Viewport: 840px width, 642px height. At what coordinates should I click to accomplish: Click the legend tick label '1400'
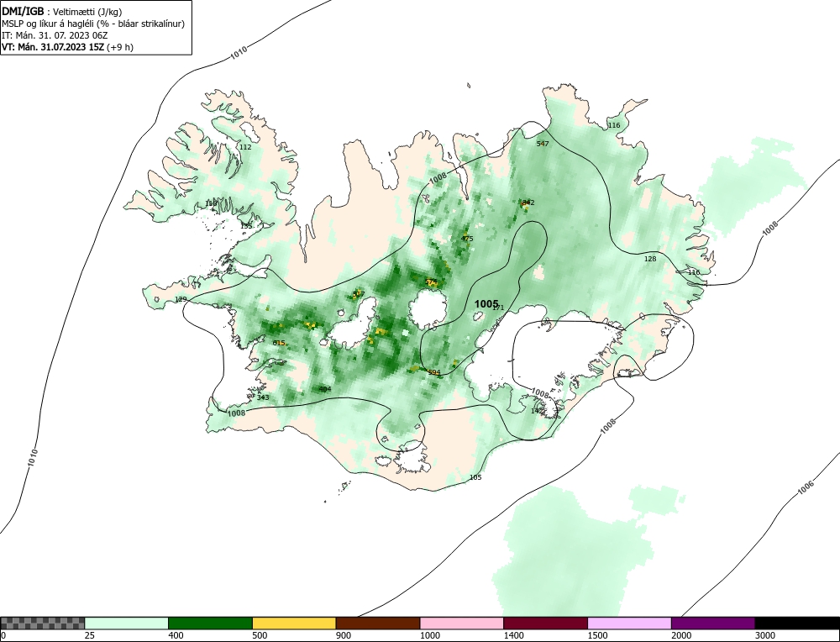tap(512, 635)
